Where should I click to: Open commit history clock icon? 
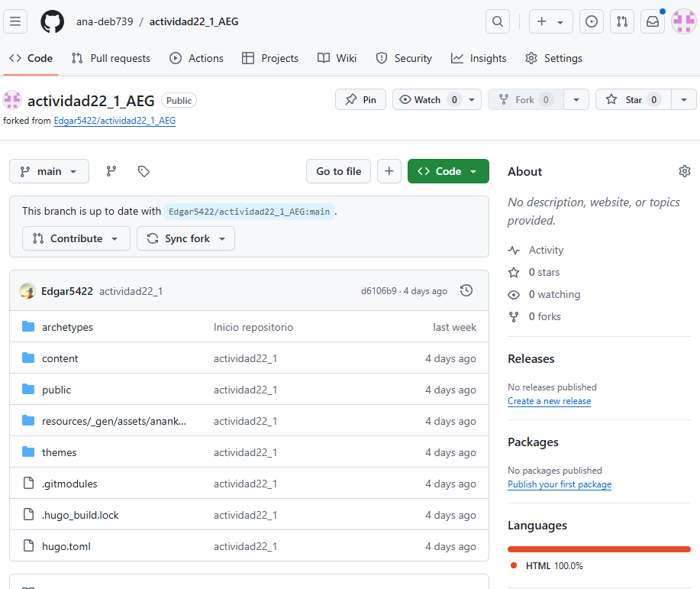466,290
